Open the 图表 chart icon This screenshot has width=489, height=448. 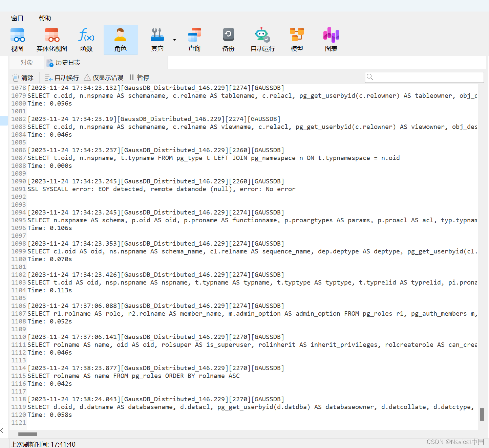pyautogui.click(x=331, y=40)
